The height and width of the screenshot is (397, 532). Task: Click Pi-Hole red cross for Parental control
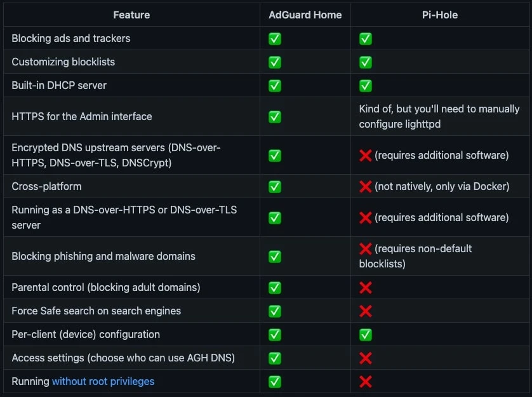pos(366,288)
